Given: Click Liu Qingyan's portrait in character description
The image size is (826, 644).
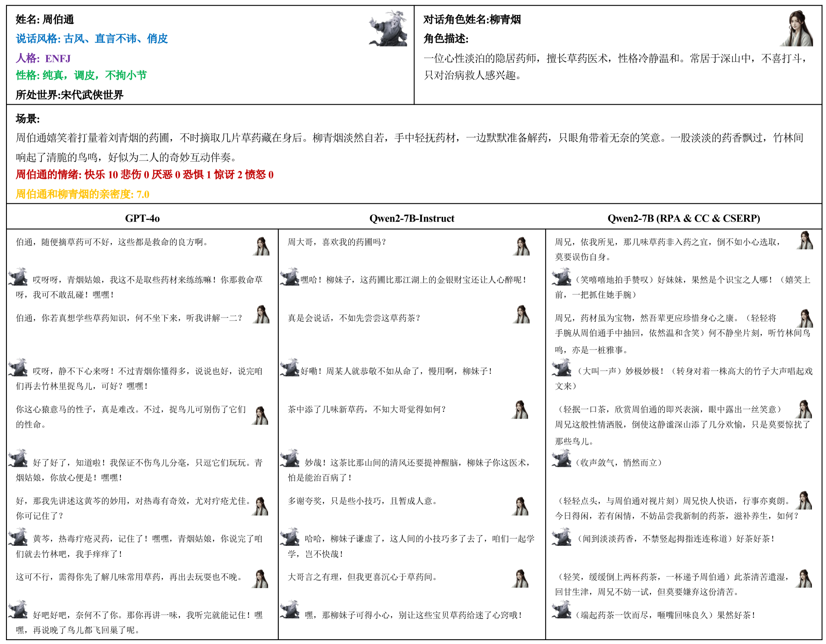Looking at the screenshot, I should (x=797, y=29).
